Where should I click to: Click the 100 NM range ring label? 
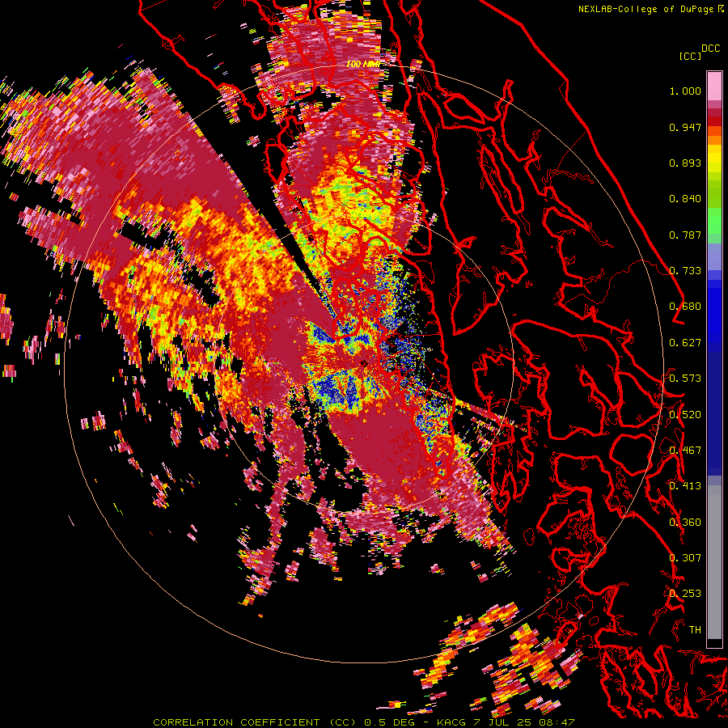tap(363, 64)
